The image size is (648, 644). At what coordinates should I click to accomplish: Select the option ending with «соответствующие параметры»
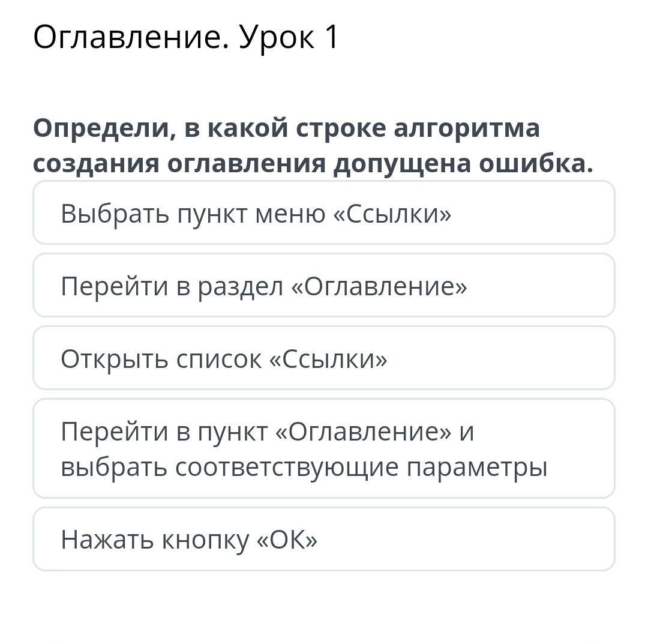tap(324, 448)
